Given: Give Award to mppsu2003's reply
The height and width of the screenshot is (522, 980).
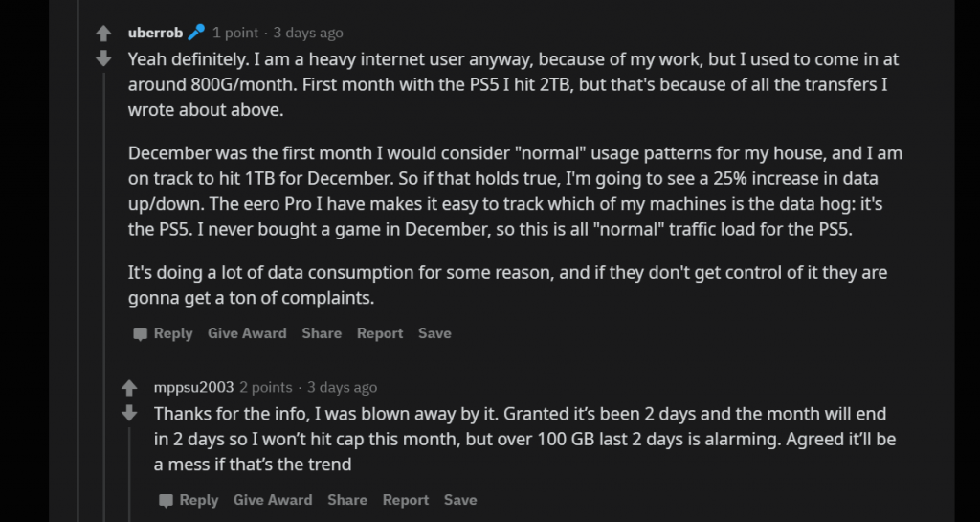Looking at the screenshot, I should pyautogui.click(x=273, y=500).
